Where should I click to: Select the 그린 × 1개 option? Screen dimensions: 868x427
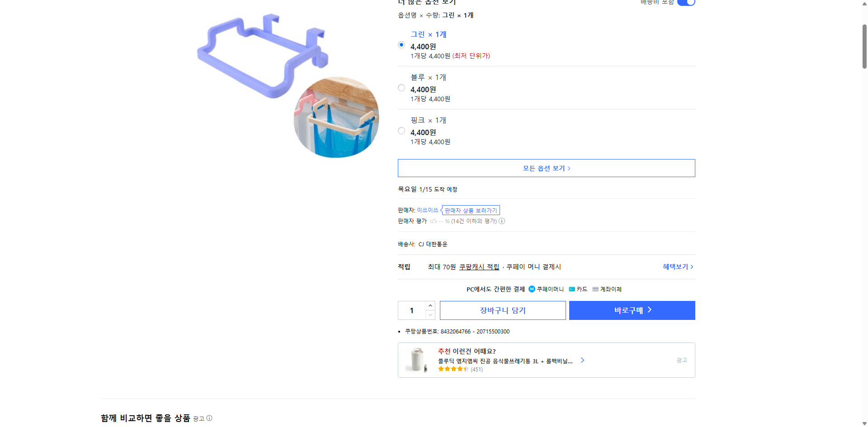pos(401,45)
